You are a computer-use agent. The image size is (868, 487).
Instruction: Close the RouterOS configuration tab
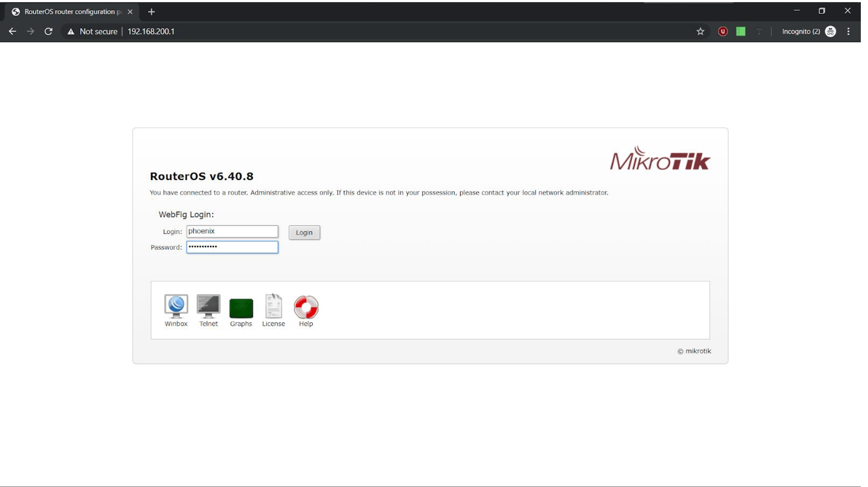(130, 12)
